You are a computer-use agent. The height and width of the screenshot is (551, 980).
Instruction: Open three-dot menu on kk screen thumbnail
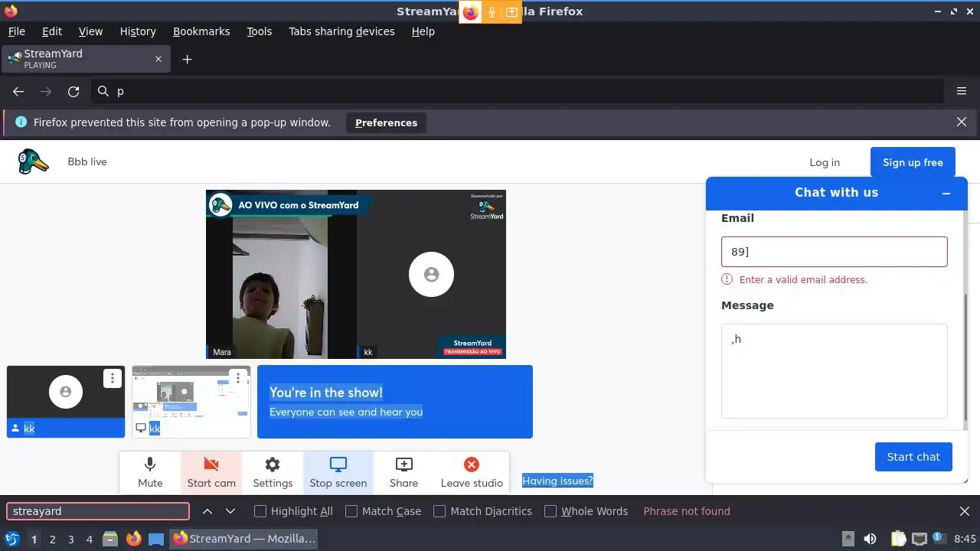(238, 378)
